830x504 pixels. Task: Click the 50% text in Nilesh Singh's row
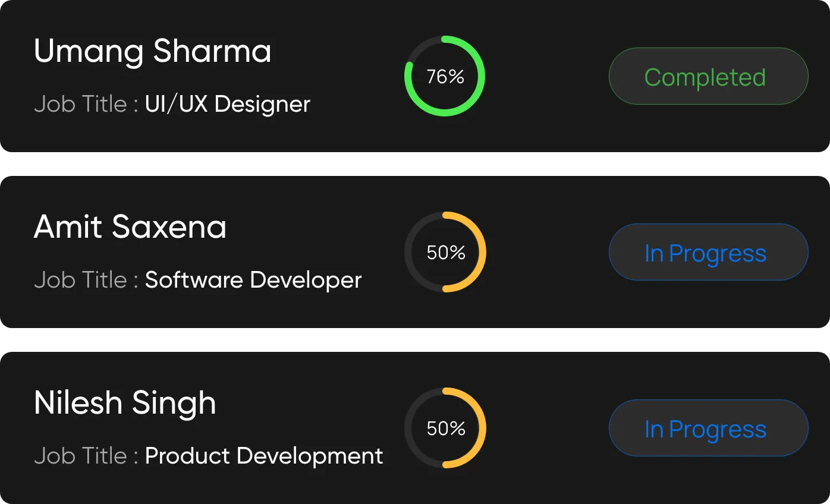click(x=446, y=429)
